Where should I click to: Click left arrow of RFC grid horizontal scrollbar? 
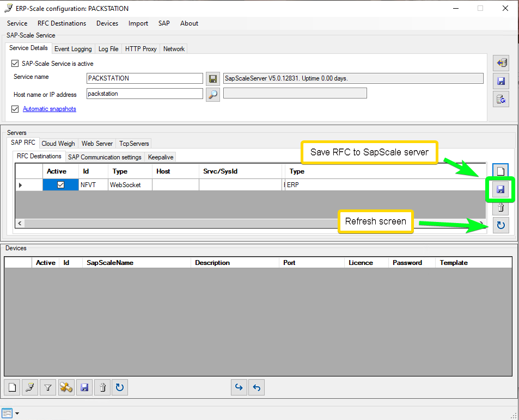pos(19,223)
